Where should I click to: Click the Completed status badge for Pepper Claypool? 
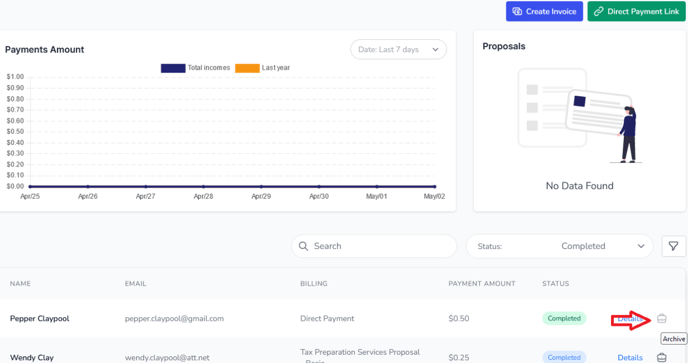(564, 318)
